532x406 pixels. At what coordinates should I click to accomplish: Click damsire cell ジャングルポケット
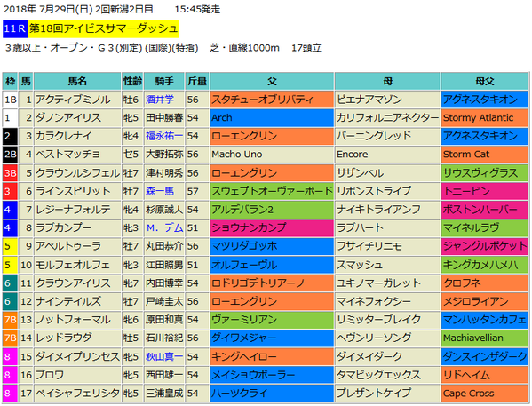(485, 246)
